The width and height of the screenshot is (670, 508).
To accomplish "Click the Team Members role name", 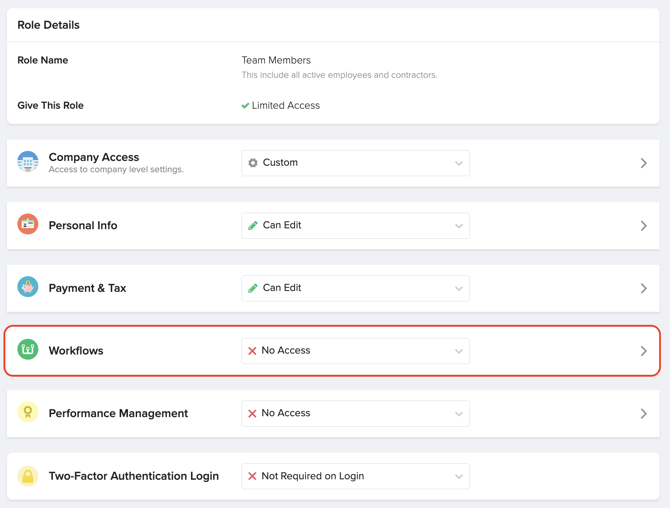I will click(x=276, y=60).
